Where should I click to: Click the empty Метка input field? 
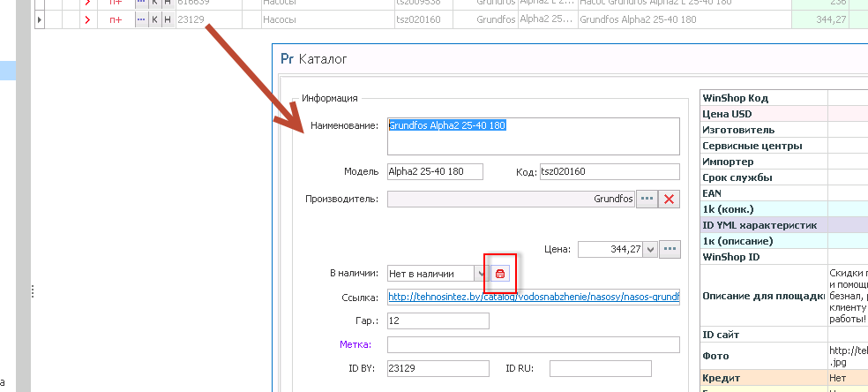point(533,344)
